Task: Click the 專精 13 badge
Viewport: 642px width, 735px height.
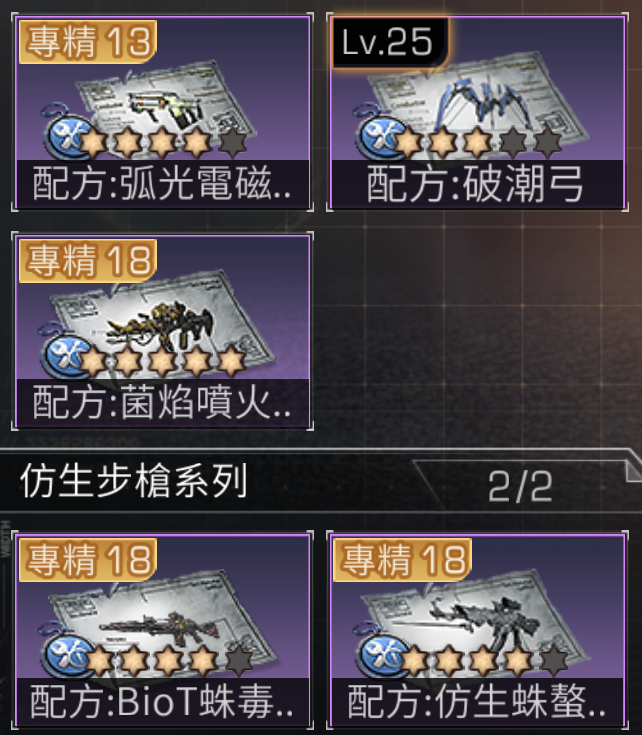Action: pos(88,42)
